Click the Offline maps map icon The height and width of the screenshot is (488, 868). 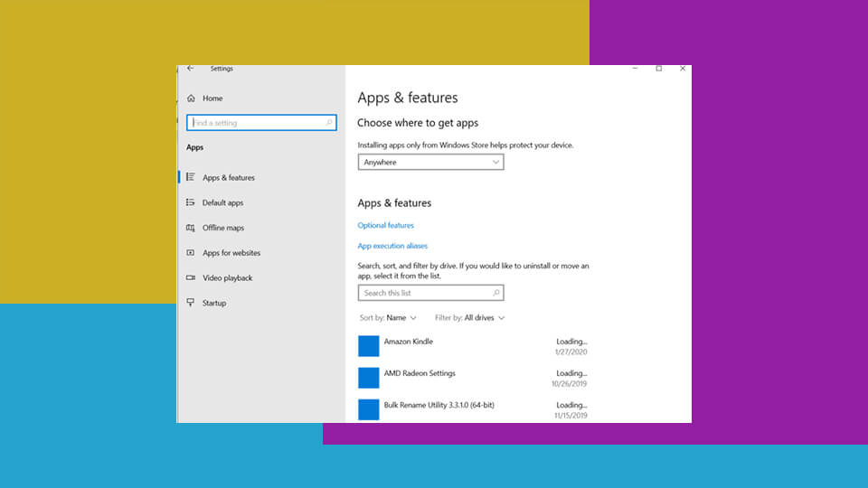pos(191,228)
